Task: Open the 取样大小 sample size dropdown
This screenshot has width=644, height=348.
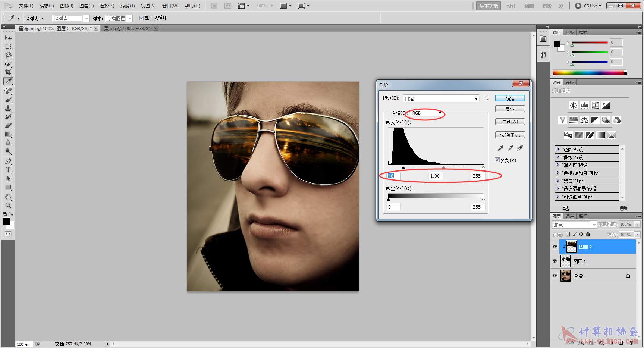Action: click(x=71, y=18)
